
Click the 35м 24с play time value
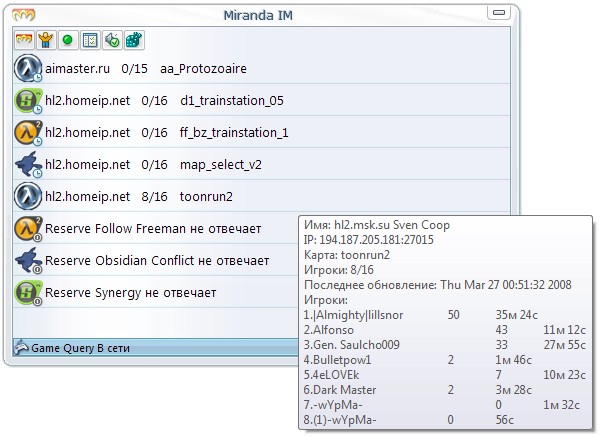[x=516, y=315]
